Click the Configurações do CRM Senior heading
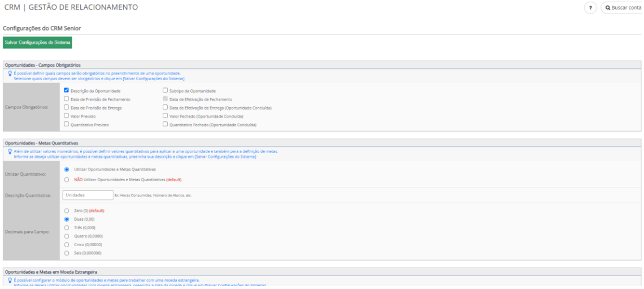The image size is (644, 289). [x=42, y=28]
